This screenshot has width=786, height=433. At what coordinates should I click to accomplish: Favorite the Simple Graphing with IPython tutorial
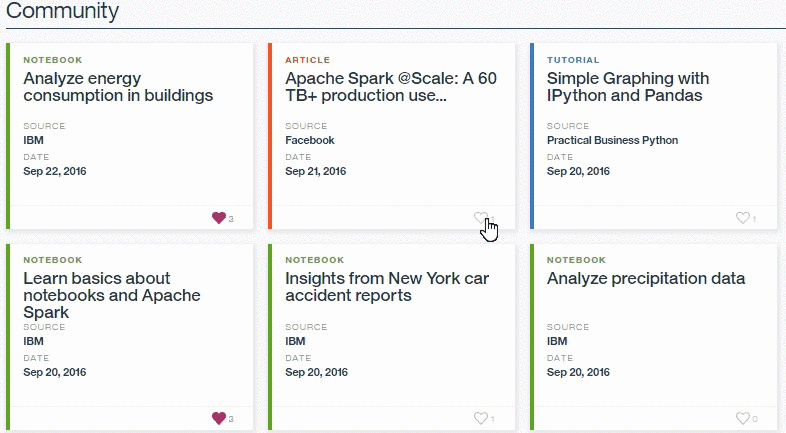(x=742, y=218)
